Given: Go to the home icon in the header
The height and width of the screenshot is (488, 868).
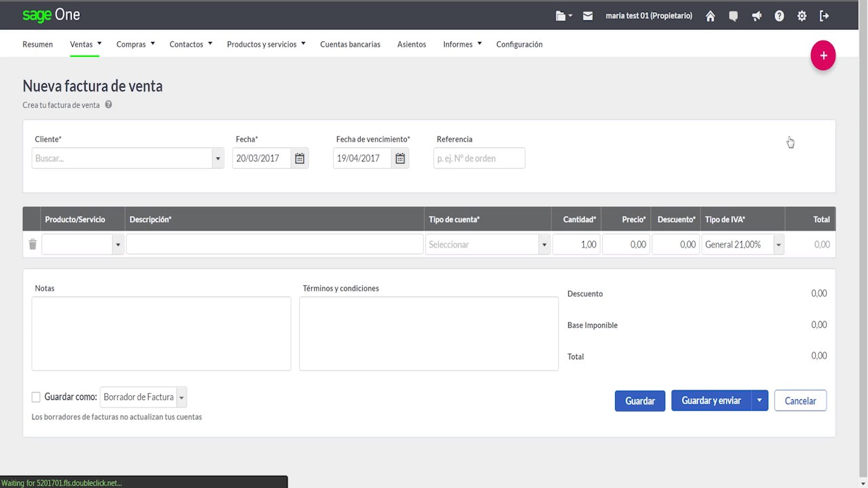Looking at the screenshot, I should pos(710,16).
